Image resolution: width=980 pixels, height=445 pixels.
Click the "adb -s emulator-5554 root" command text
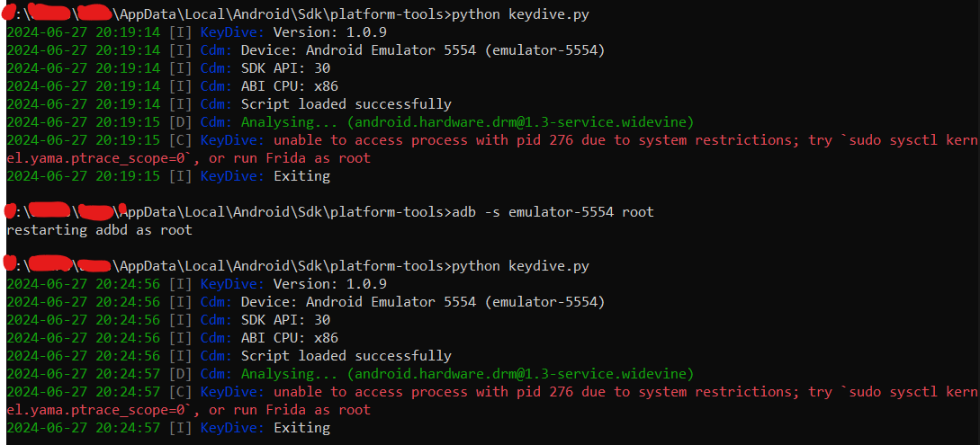tap(552, 212)
